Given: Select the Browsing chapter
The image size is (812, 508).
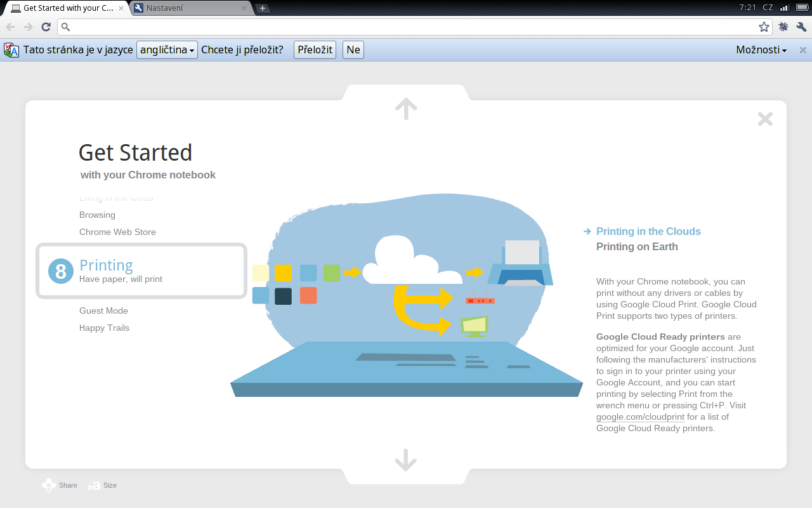Looking at the screenshot, I should (97, 215).
